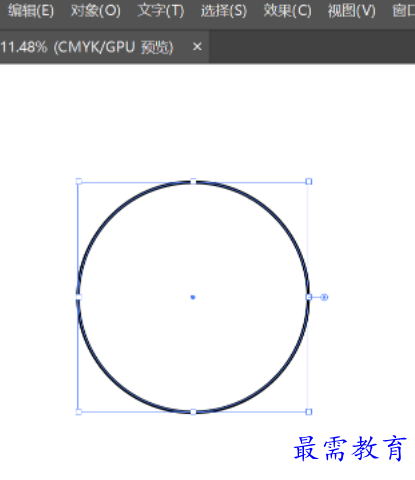Click the bottom-right bounding box handle

click(x=309, y=412)
